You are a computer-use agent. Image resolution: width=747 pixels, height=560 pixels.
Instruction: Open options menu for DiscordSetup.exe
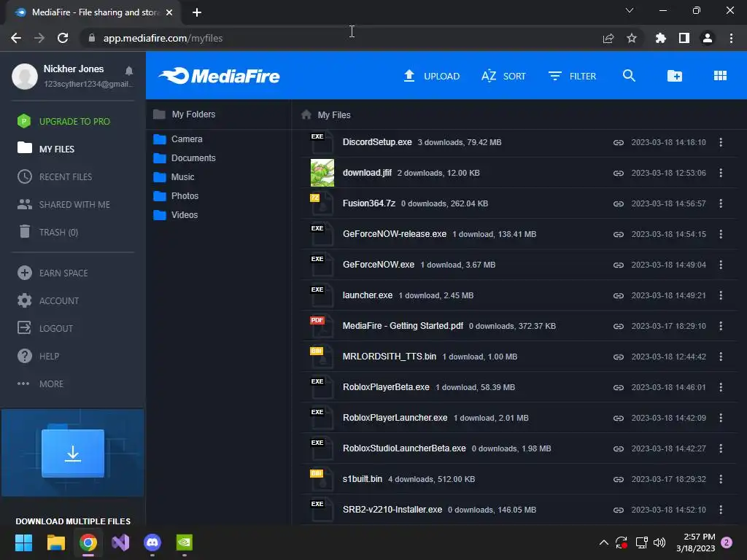coord(720,142)
